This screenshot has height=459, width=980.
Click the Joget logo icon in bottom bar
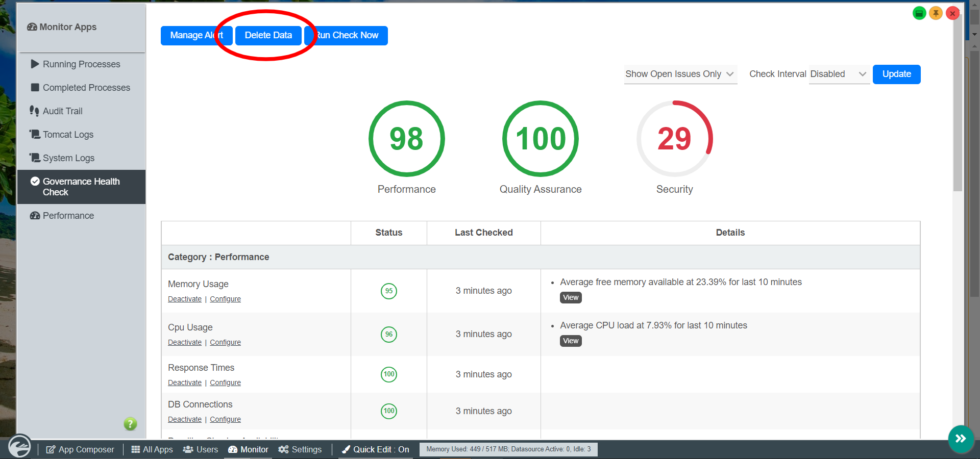19,447
